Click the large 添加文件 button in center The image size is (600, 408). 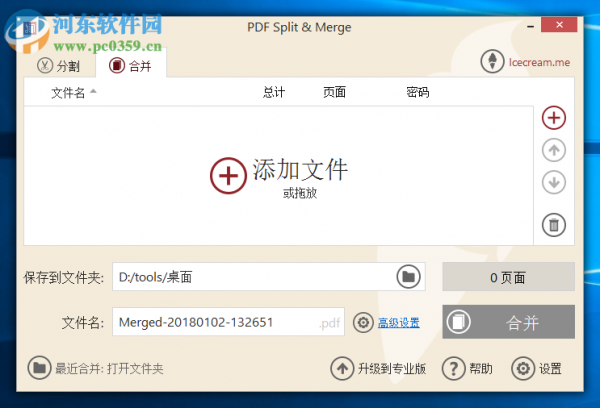pos(279,176)
